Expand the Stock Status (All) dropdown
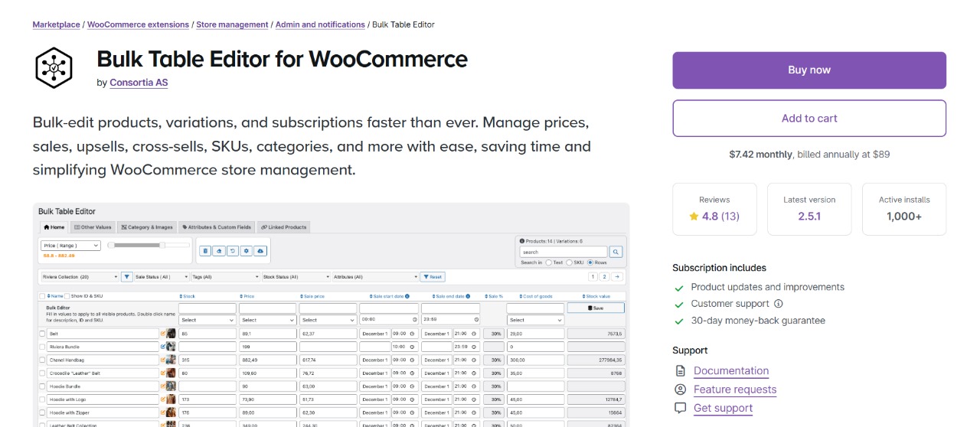 [294, 277]
